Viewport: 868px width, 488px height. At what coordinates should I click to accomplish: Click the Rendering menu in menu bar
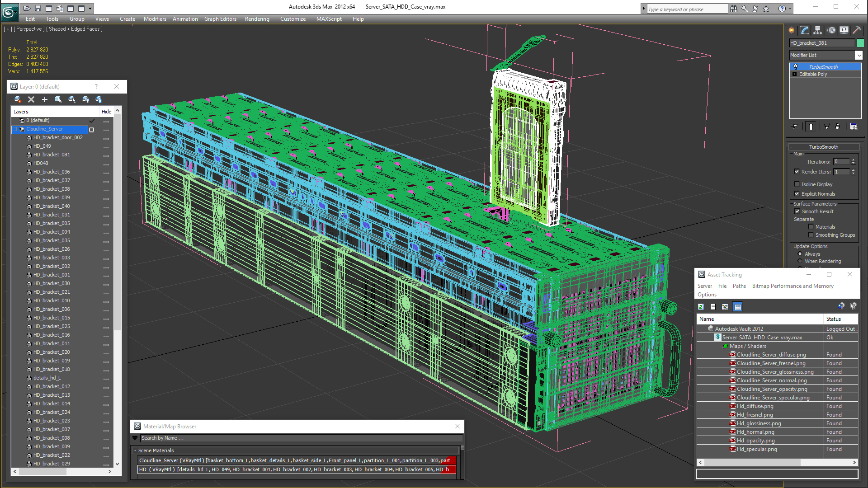[257, 19]
